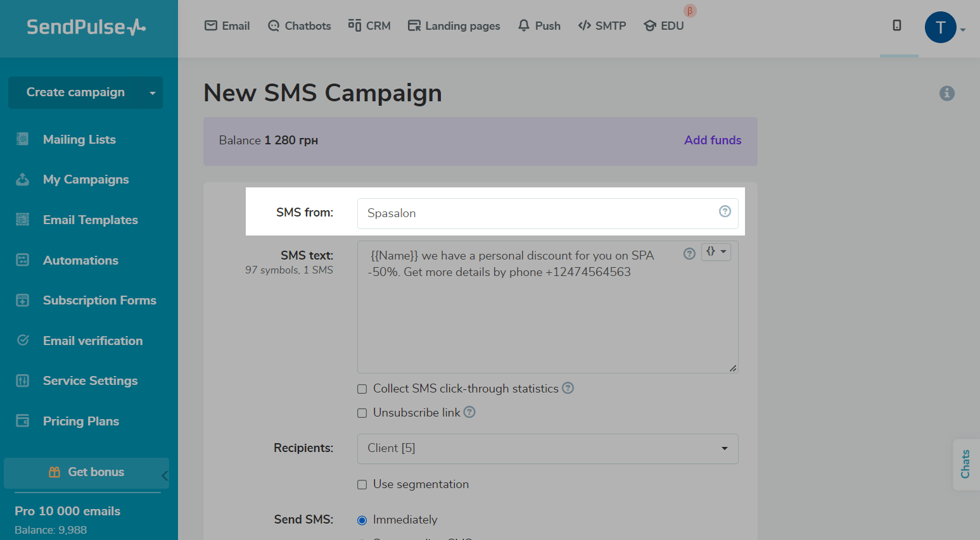The width and height of the screenshot is (980, 540).
Task: Open the variables insert dropdown in SMS text
Action: click(716, 252)
